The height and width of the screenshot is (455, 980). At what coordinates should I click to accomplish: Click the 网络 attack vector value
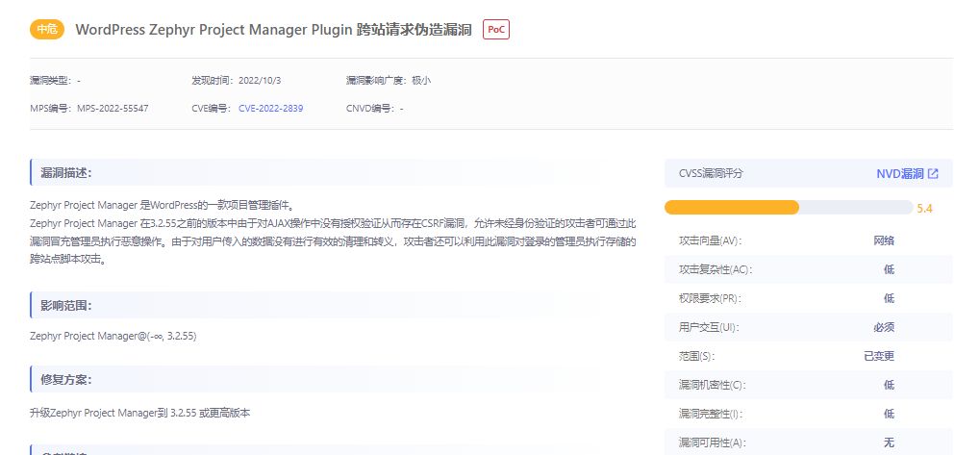tap(884, 240)
